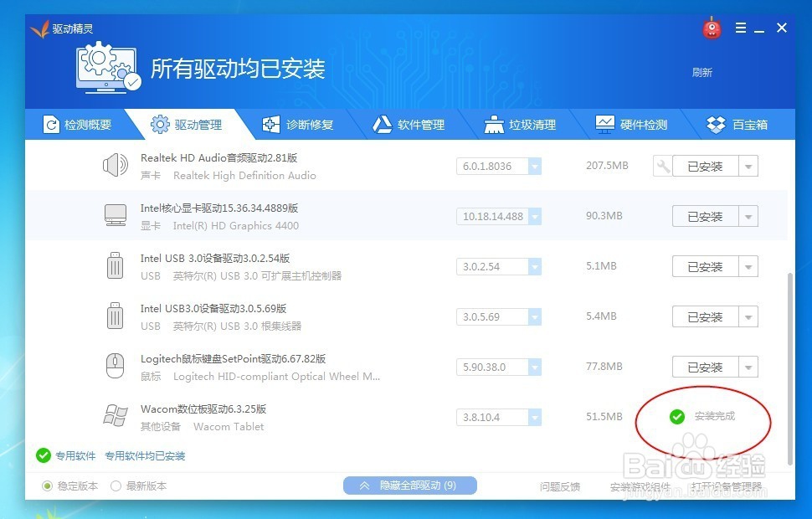
Task: Click Intel核心显卡驱动15.36.34.4889版 title
Action: 219,208
